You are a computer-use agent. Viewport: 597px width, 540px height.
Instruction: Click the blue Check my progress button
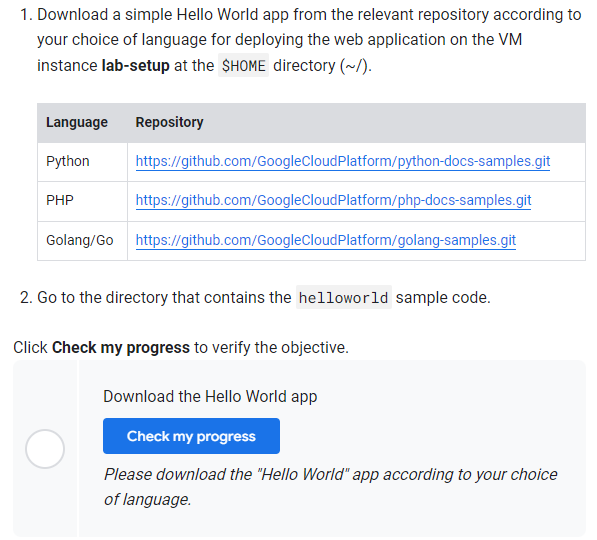click(x=191, y=436)
